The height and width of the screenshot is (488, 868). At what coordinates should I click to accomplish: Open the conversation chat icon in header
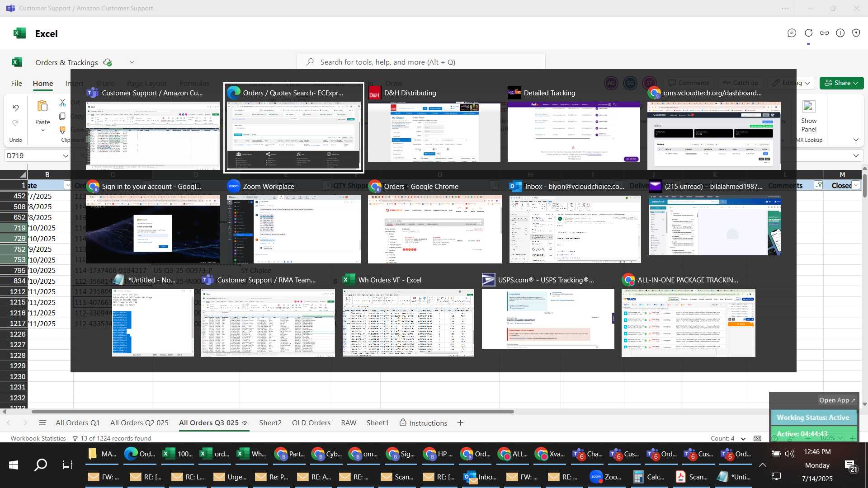tap(792, 33)
